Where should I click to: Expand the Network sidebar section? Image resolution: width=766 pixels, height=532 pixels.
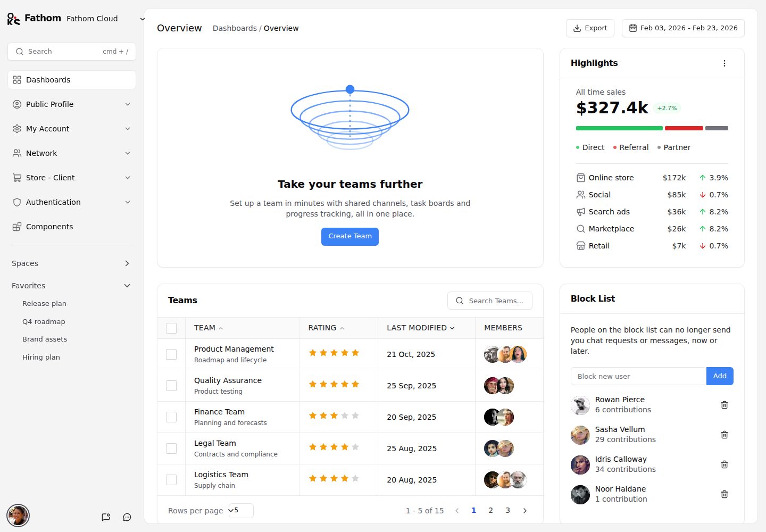[x=72, y=153]
